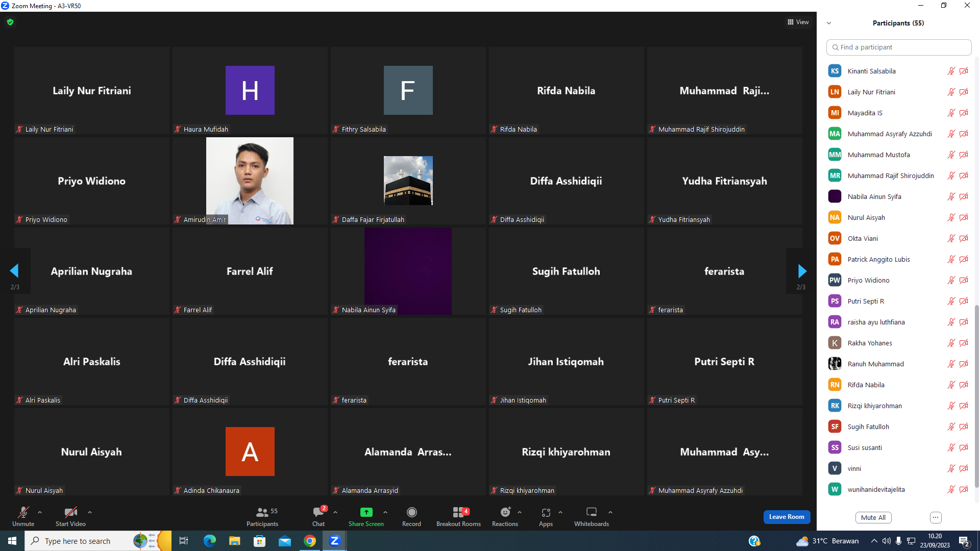980x551 pixels.
Task: Click in the Find a participant field
Action: [x=899, y=47]
